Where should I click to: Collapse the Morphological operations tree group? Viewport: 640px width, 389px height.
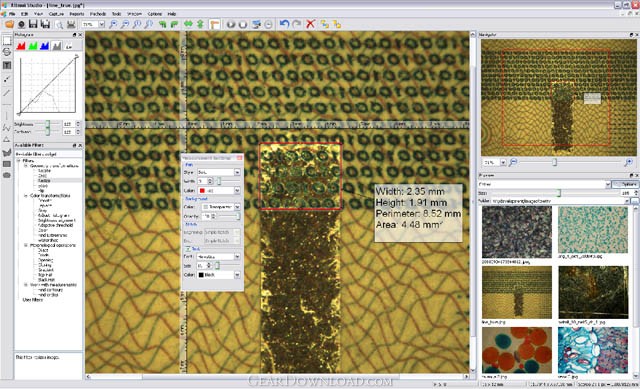click(26, 245)
